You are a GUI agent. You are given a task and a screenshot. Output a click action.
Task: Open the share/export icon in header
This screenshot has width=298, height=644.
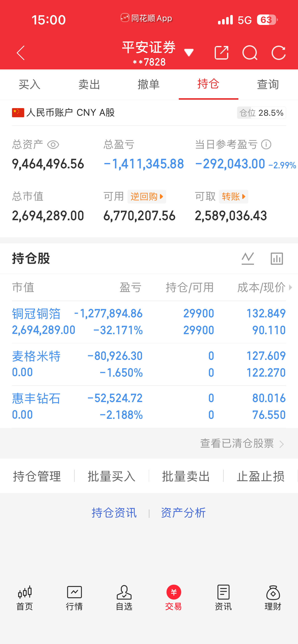[x=221, y=53]
